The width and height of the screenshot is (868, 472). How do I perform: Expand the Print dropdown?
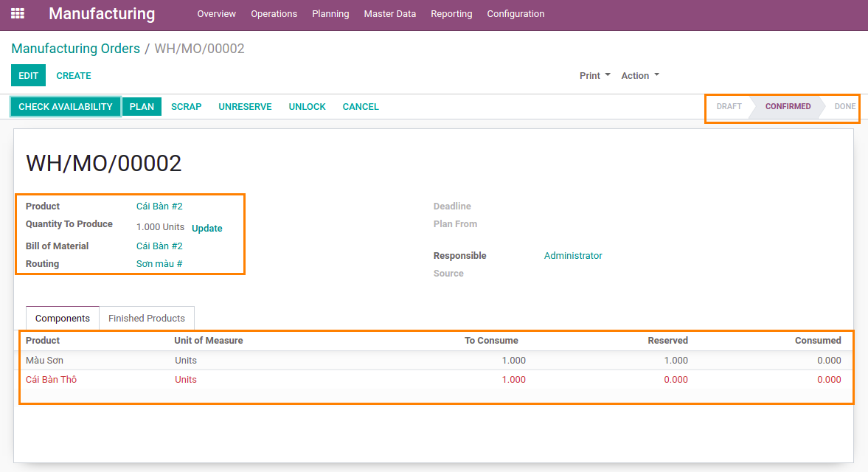tap(594, 76)
